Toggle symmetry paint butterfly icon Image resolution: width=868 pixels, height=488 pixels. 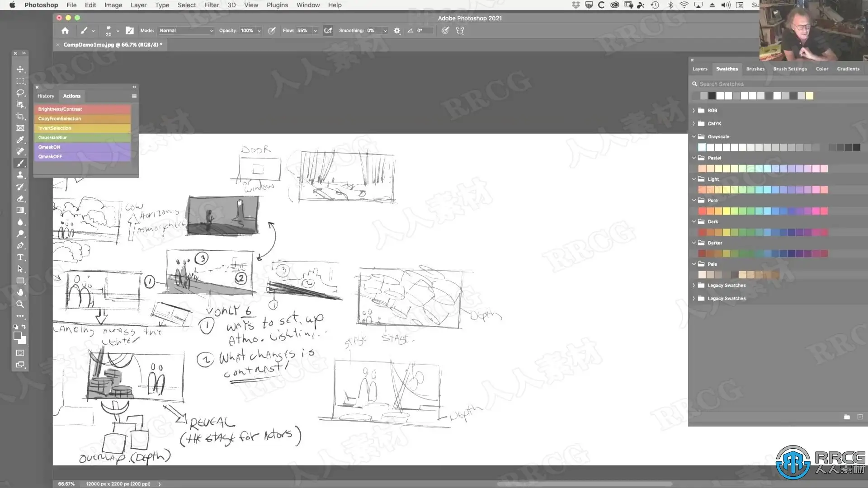coord(460,31)
